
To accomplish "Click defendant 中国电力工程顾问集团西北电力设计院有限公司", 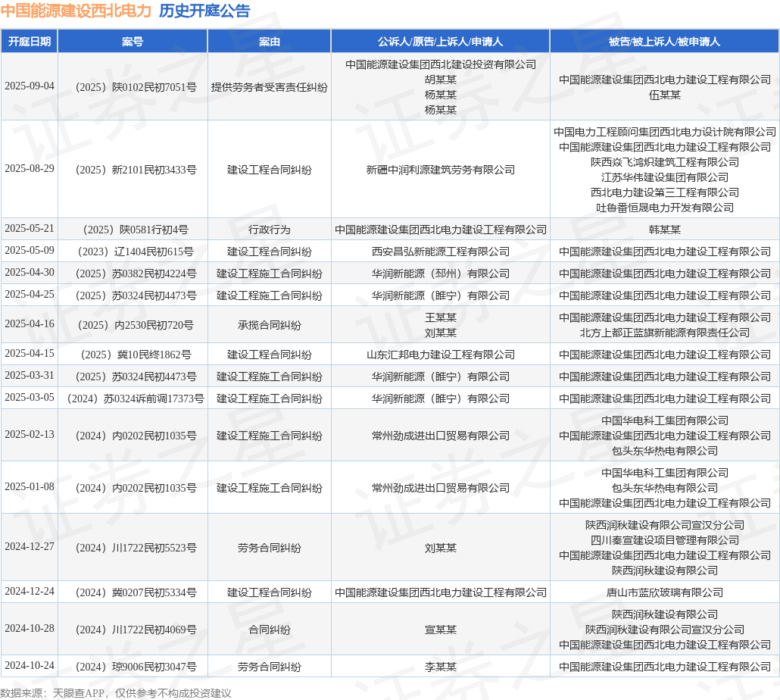I will coord(665,132).
